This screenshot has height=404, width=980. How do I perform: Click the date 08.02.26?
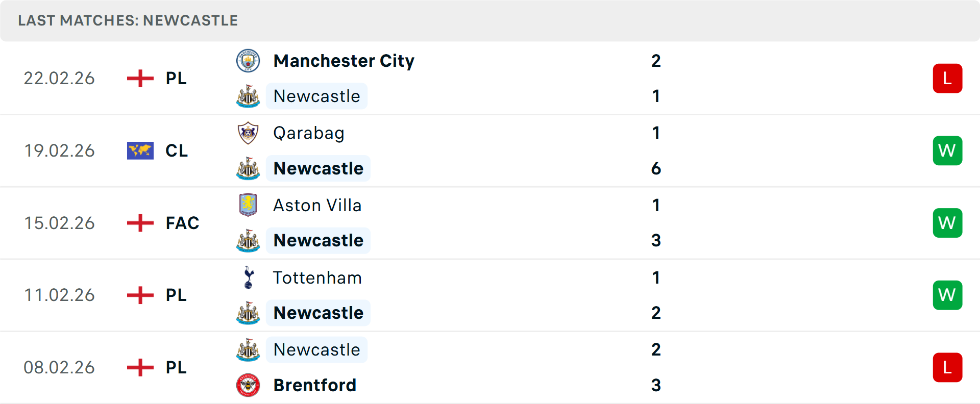pos(59,368)
